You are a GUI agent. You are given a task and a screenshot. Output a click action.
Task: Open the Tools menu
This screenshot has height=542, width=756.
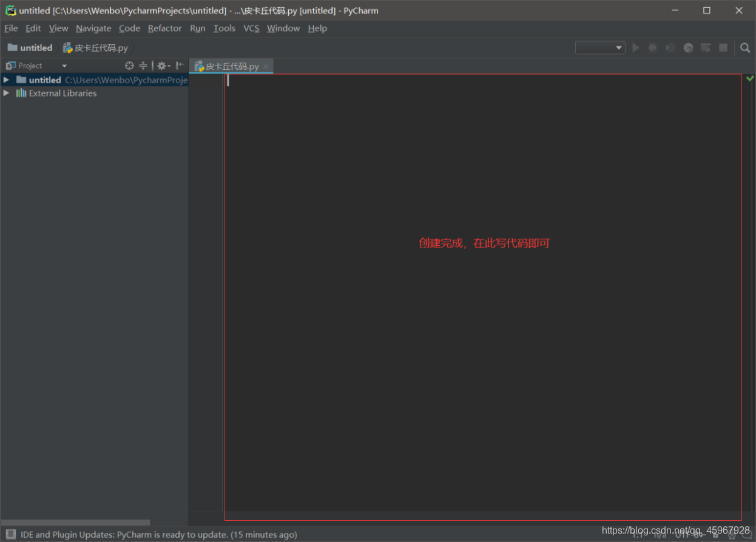[x=224, y=28]
